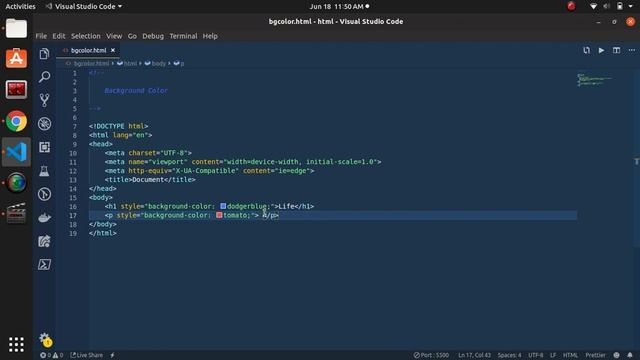Open the Visual Studio Code app menu in top bar
640x360 pixels.
pos(84,7)
